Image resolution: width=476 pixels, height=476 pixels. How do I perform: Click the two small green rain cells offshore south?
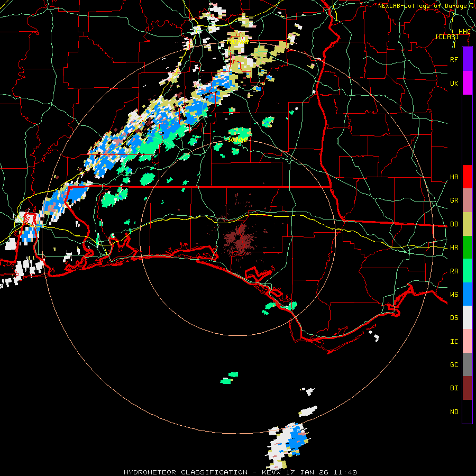point(229,378)
